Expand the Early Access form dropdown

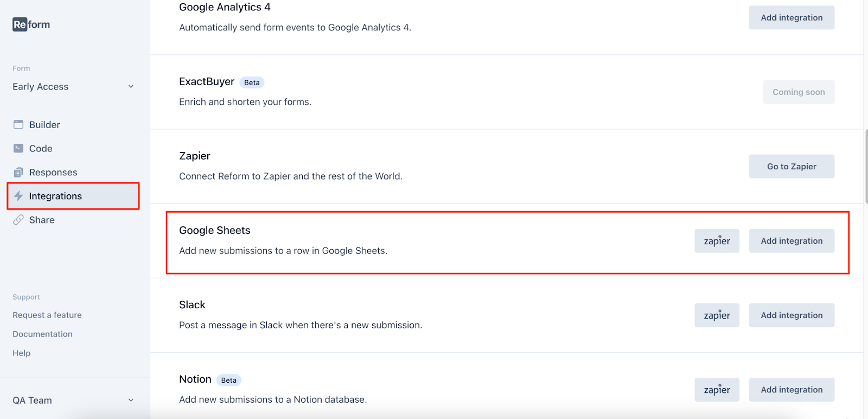coord(73,86)
